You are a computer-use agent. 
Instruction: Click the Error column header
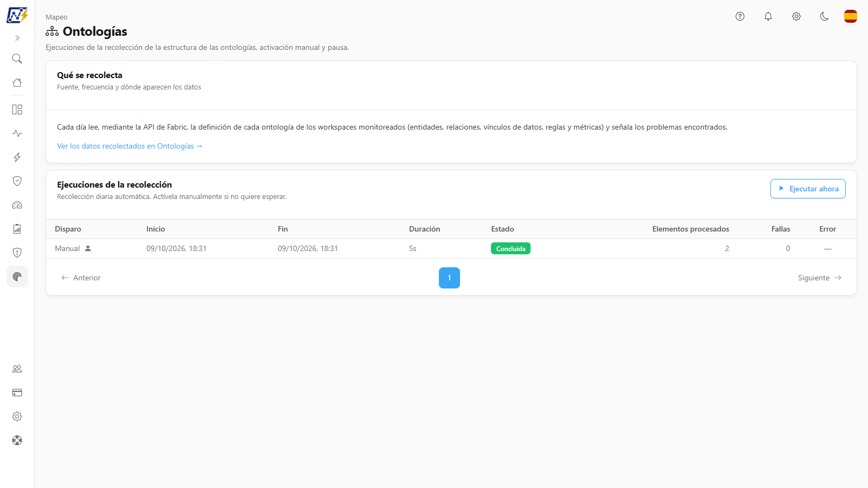(x=827, y=229)
